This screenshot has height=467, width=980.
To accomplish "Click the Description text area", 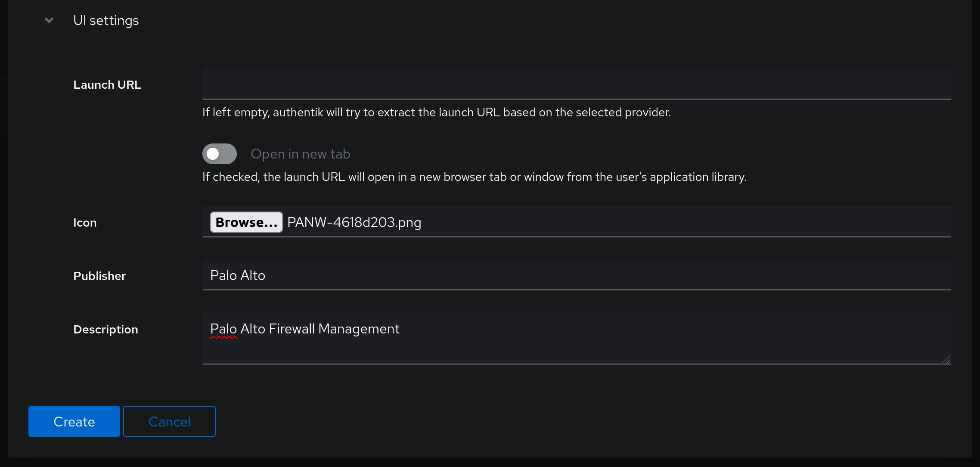I will pos(577,338).
